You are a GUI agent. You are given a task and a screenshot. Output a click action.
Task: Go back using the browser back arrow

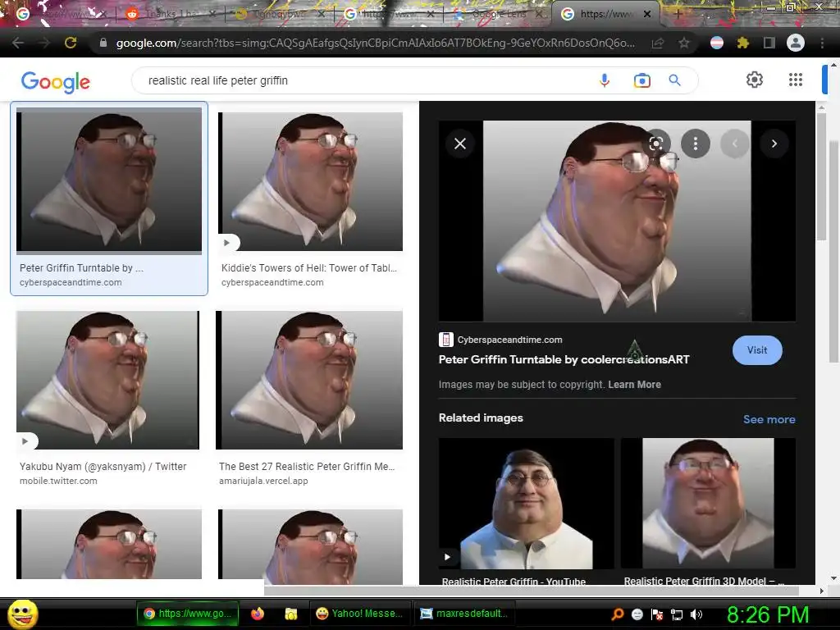click(17, 43)
